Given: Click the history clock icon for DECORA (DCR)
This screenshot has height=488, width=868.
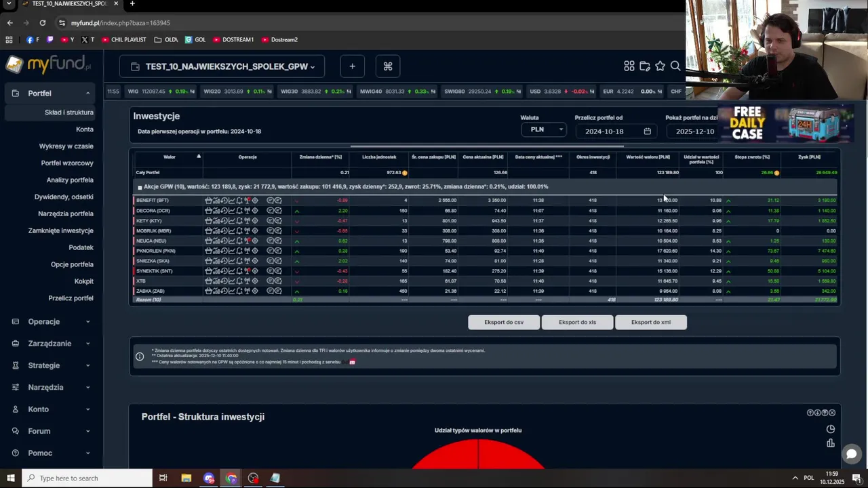Looking at the screenshot, I should pyautogui.click(x=224, y=211).
